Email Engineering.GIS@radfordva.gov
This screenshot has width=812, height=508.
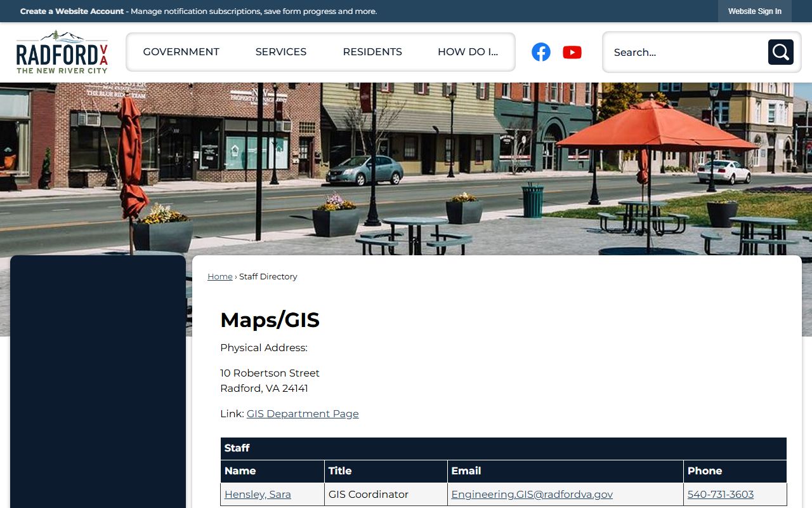pyautogui.click(x=532, y=495)
